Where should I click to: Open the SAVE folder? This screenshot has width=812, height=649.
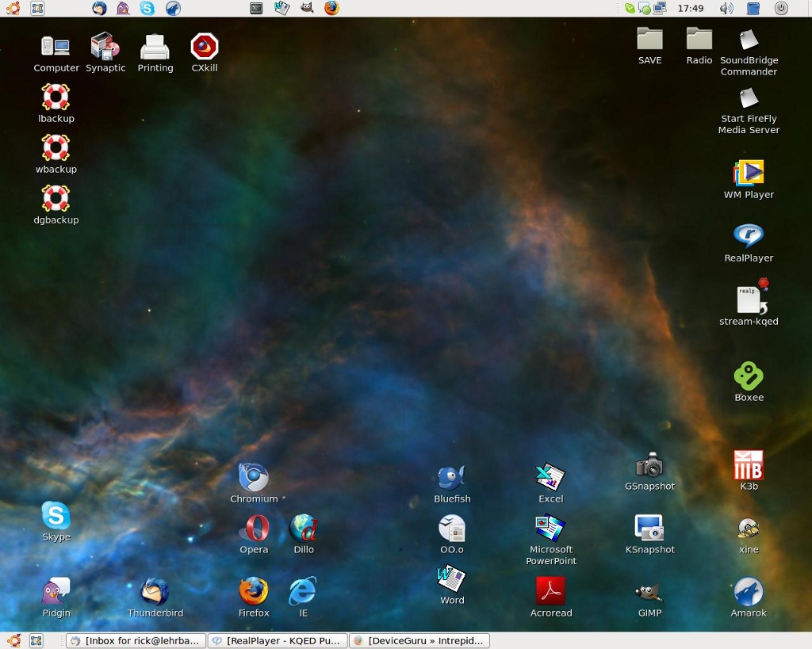(649, 39)
